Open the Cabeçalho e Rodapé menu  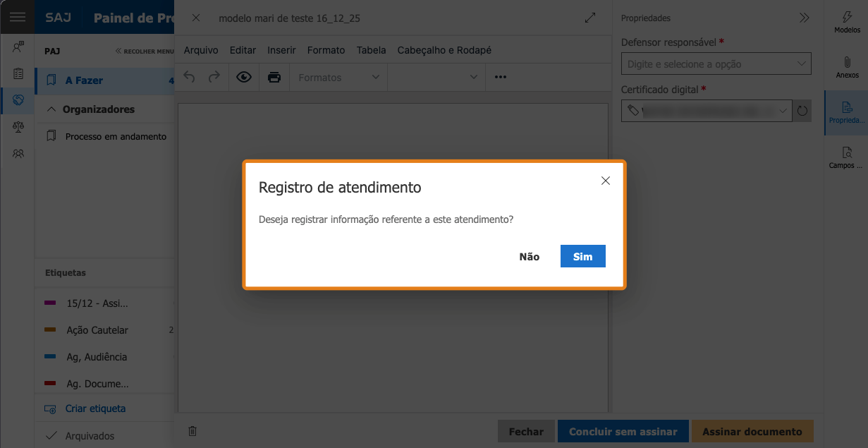444,50
